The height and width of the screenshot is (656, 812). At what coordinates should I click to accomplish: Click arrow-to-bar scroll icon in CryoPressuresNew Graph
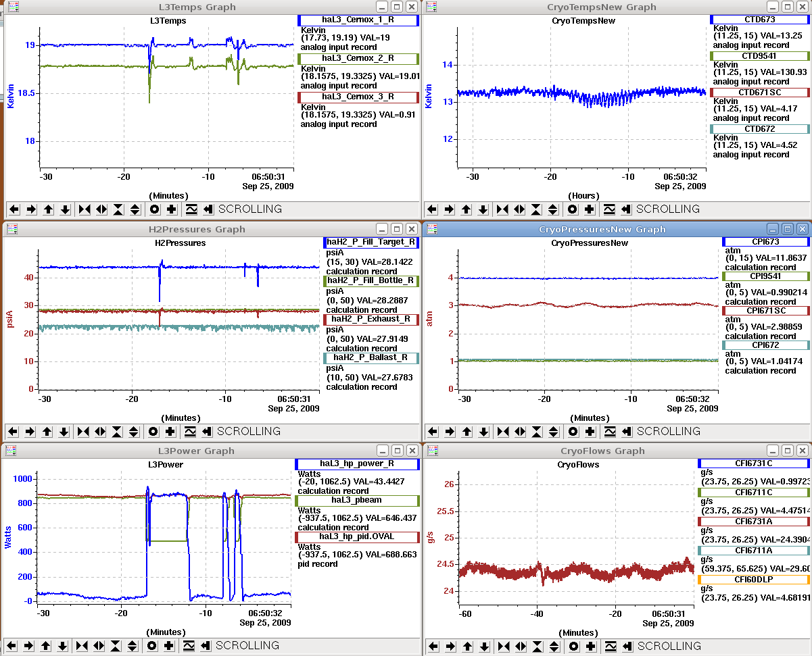pyautogui.click(x=627, y=431)
